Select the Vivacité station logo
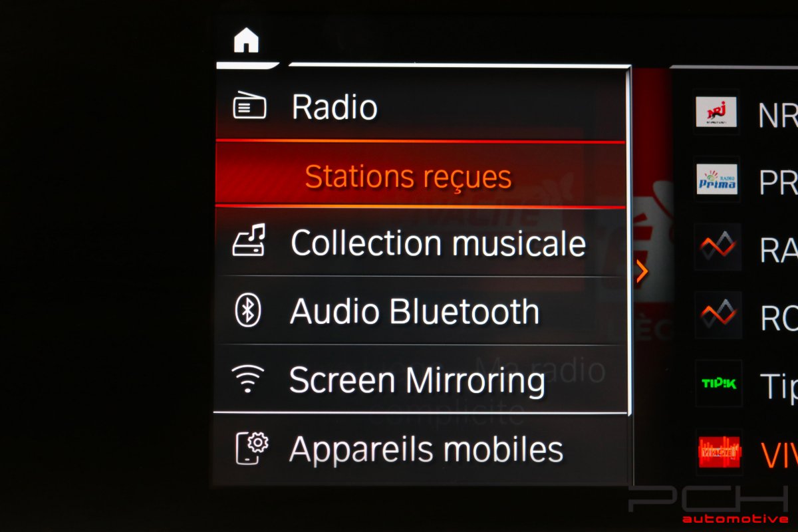The image size is (798, 532). (x=719, y=452)
